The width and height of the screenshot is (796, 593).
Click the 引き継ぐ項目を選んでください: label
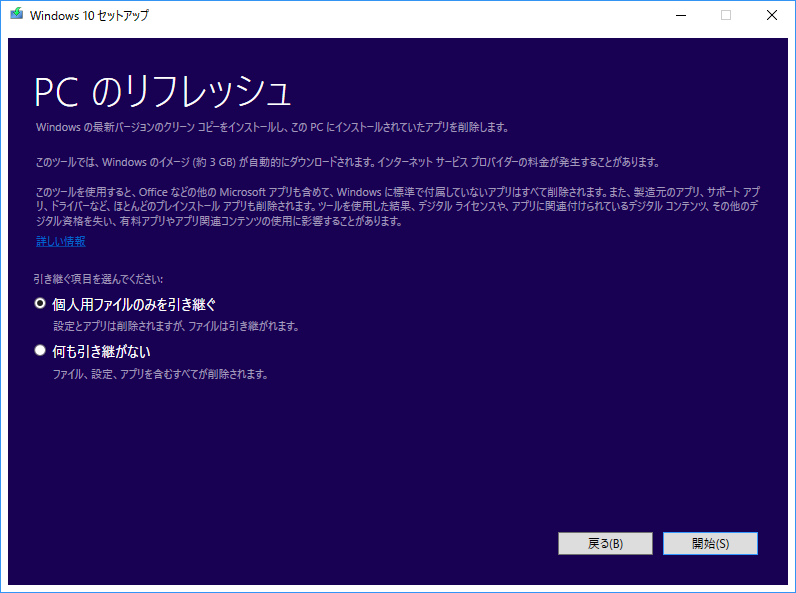point(98,279)
